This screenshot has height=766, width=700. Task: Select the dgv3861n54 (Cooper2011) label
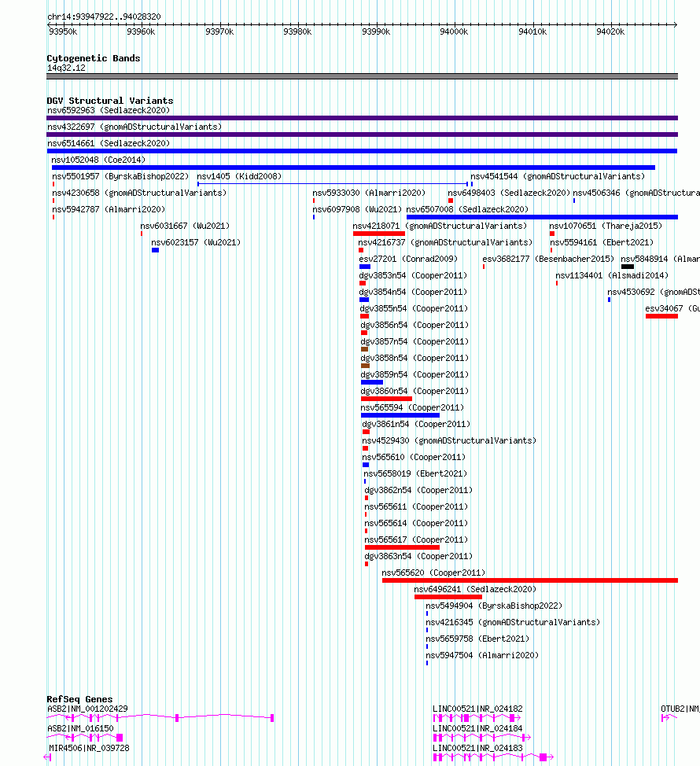pyautogui.click(x=416, y=425)
